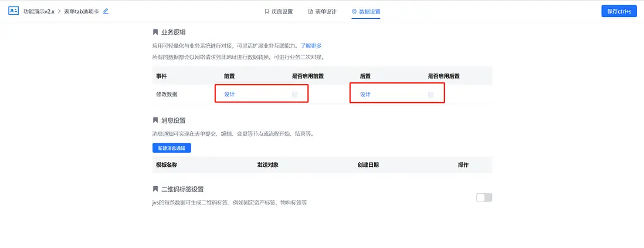The height and width of the screenshot is (248, 644).
Task: Click the 修改数据 event cell
Action: click(x=167, y=94)
